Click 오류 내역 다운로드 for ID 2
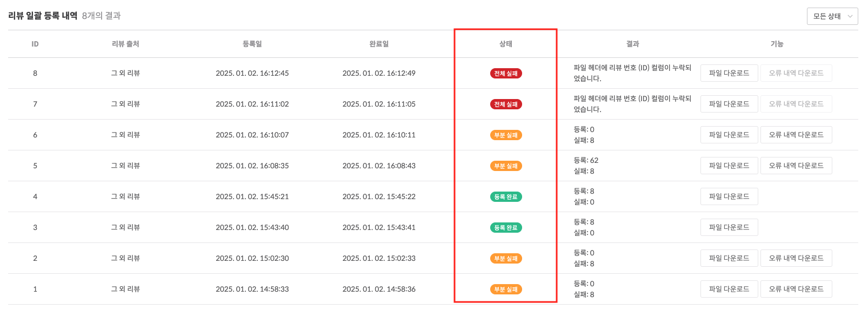868x309 pixels. click(x=796, y=258)
